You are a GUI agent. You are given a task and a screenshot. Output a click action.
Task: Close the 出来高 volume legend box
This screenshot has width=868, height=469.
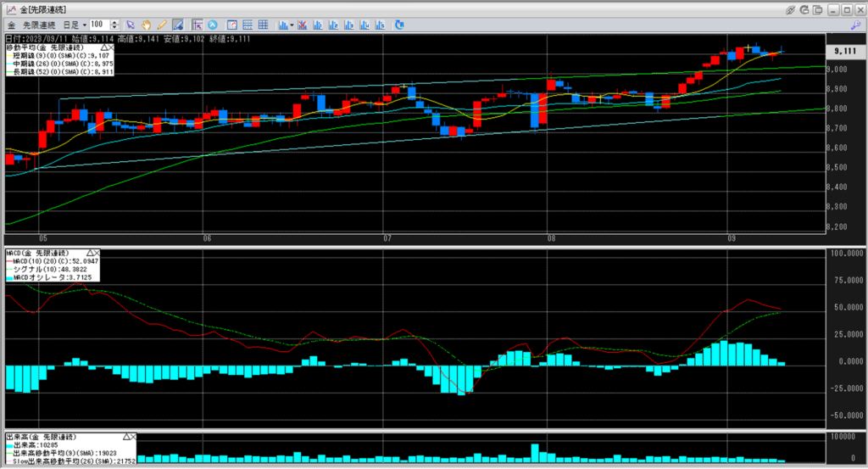click(131, 436)
